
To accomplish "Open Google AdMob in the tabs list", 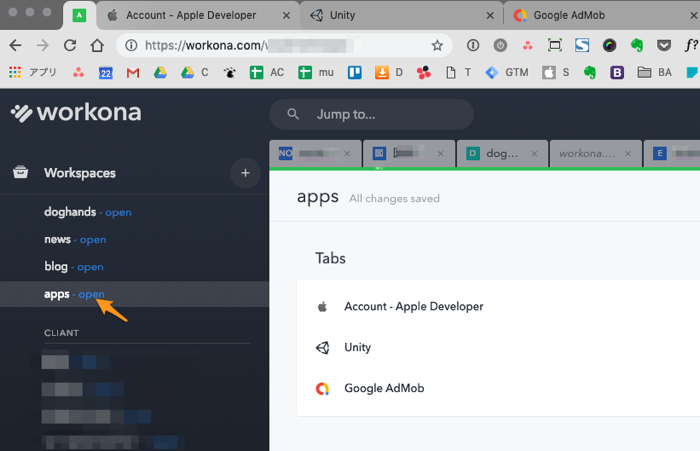I will tap(384, 388).
